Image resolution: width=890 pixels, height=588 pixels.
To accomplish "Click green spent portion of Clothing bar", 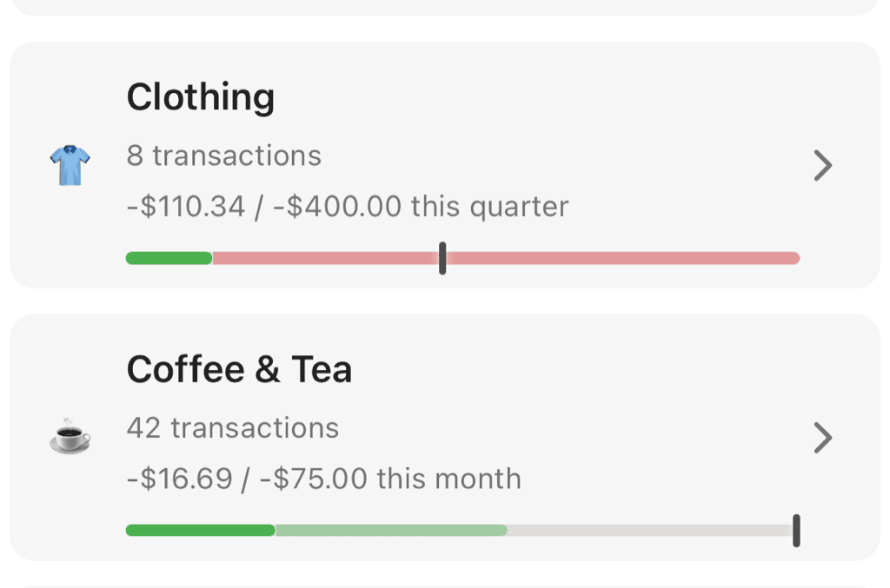I will coord(169,258).
